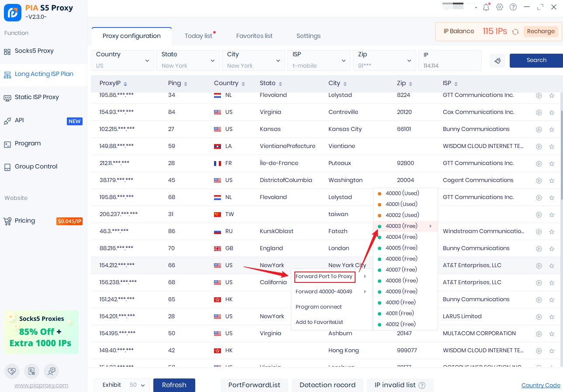Open the ISP filter dropdown
The height and width of the screenshot is (392, 563).
click(x=319, y=60)
